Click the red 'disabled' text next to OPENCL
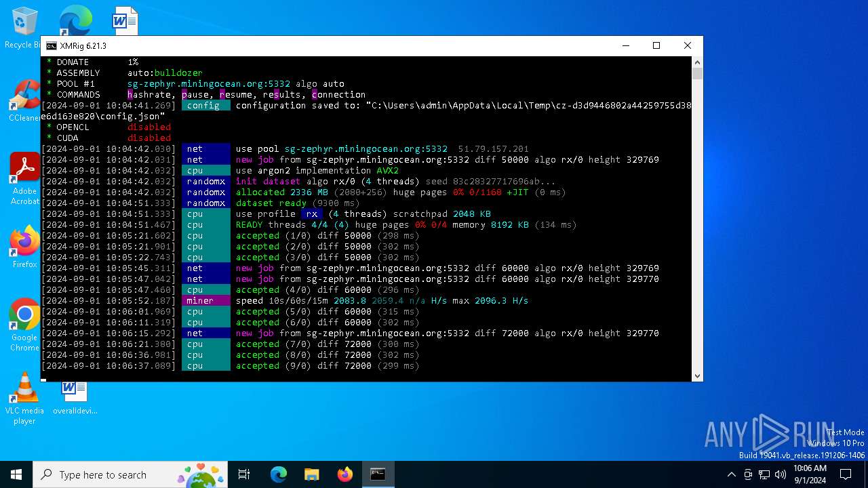Viewport: 868px width, 488px height. click(x=149, y=127)
